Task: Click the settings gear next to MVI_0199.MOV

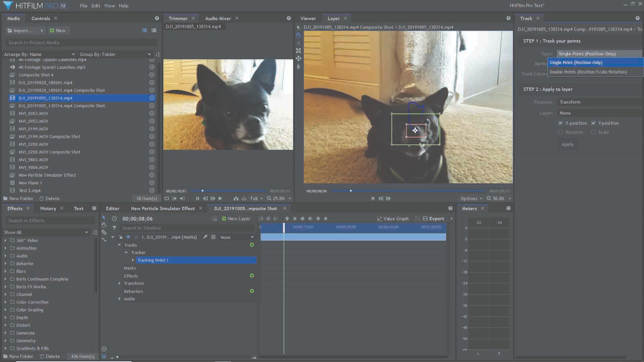Action: point(152,129)
